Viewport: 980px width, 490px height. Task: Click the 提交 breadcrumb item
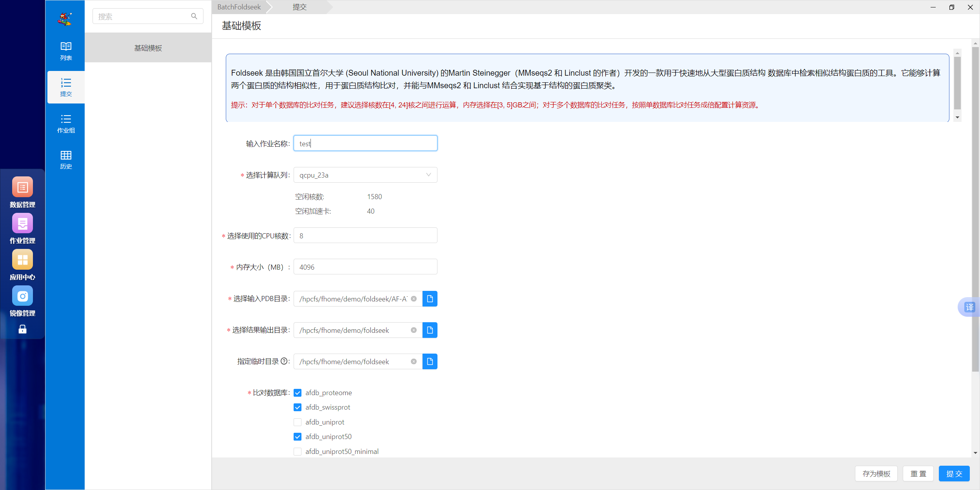click(x=299, y=7)
